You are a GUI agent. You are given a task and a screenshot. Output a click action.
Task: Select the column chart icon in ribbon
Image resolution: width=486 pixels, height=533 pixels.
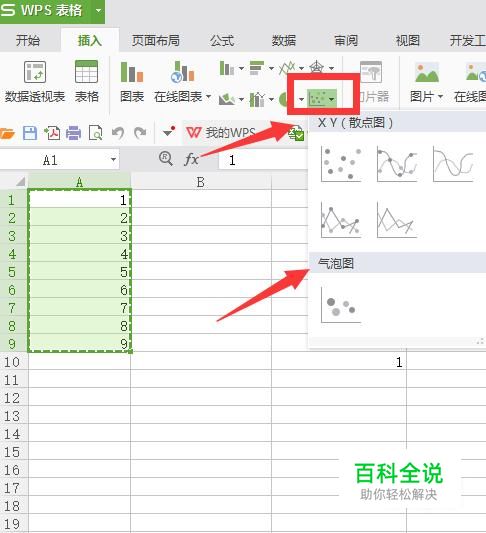227,68
